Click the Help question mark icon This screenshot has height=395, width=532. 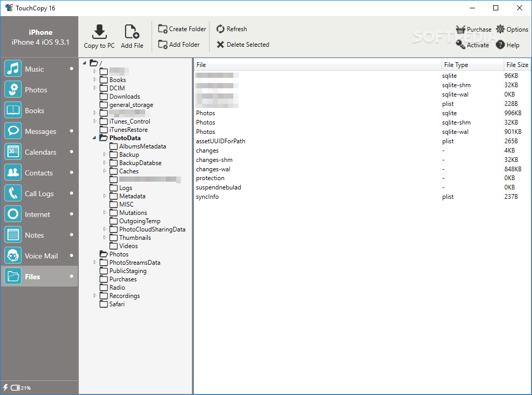pos(500,45)
